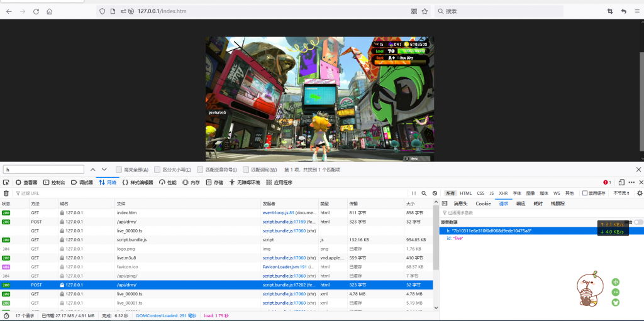Show the 耗时 timings tab
This screenshot has width=644, height=321.
[538, 204]
